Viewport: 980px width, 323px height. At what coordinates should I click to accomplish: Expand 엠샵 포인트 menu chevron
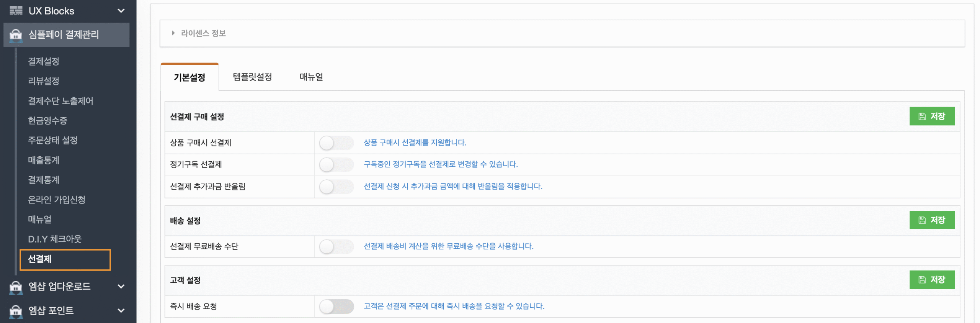pyautogui.click(x=121, y=310)
